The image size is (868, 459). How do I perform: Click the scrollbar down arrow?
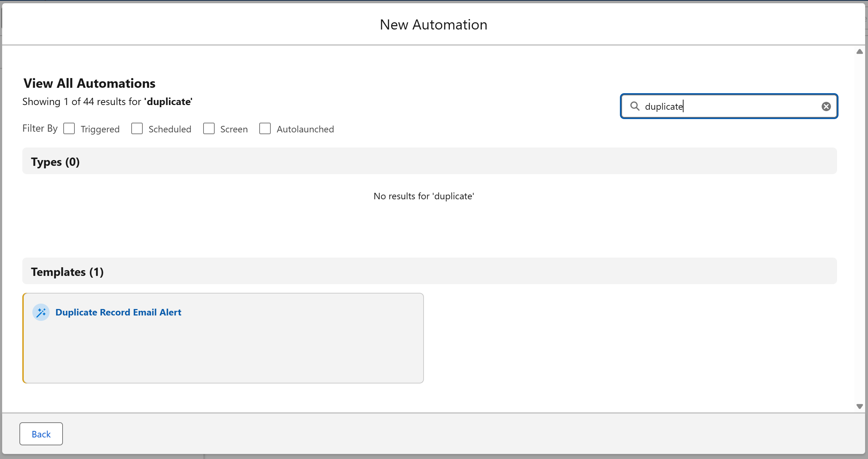pyautogui.click(x=859, y=406)
